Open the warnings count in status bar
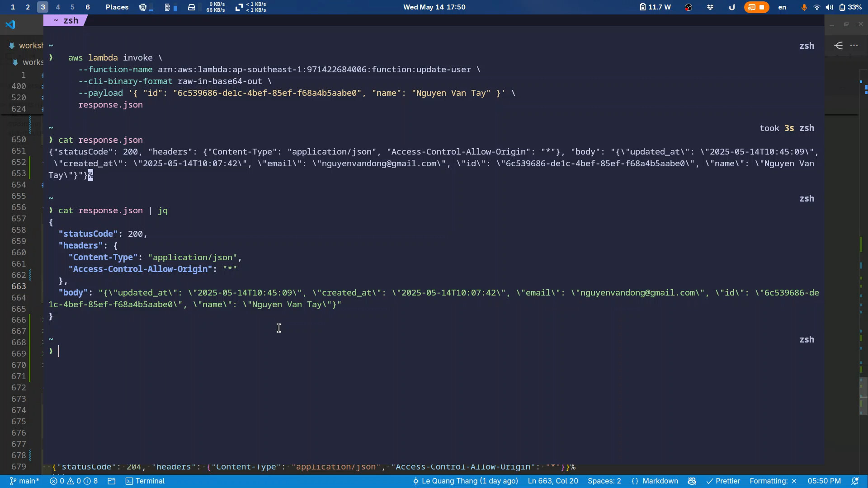Screen dimensions: 868x488 (x=74, y=481)
